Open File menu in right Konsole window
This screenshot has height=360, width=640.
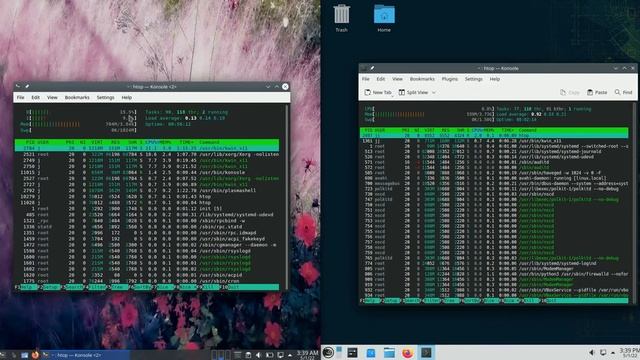(x=366, y=79)
